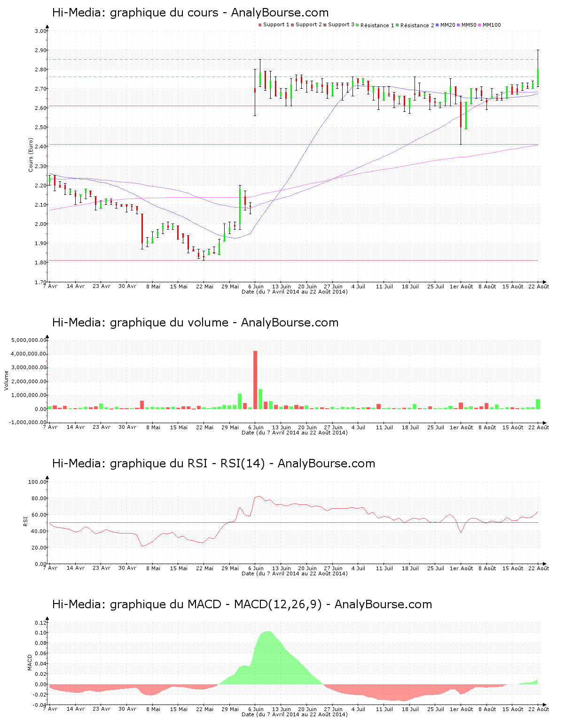This screenshot has height=728, width=564.
Task: Click the "MACD" vertical axis label
Action: point(30,662)
